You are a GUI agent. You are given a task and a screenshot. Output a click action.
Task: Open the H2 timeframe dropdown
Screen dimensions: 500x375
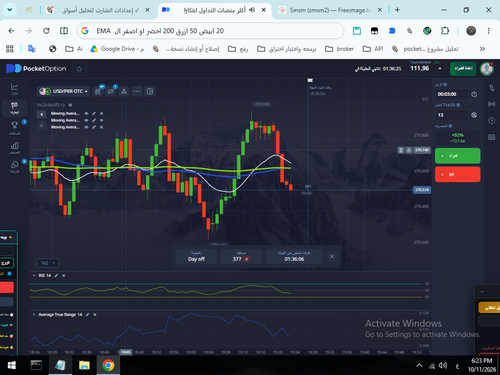click(48, 263)
